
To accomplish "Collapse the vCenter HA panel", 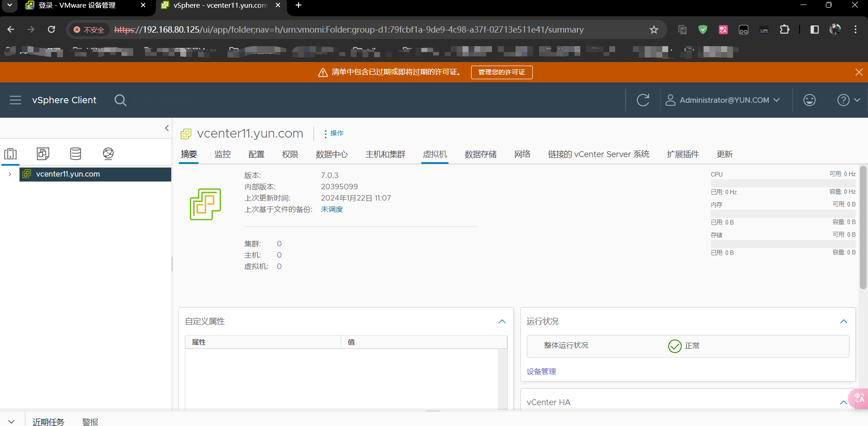I will 844,402.
